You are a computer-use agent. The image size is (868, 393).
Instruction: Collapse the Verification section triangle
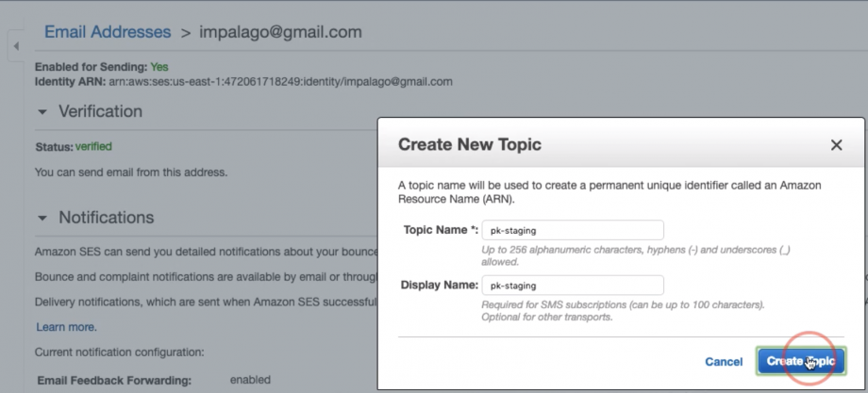pyautogui.click(x=42, y=112)
